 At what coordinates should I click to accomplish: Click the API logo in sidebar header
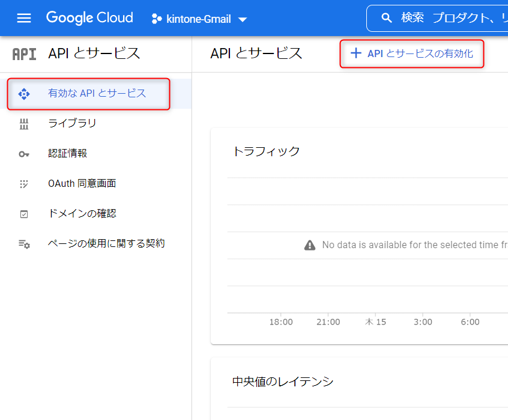[x=24, y=53]
